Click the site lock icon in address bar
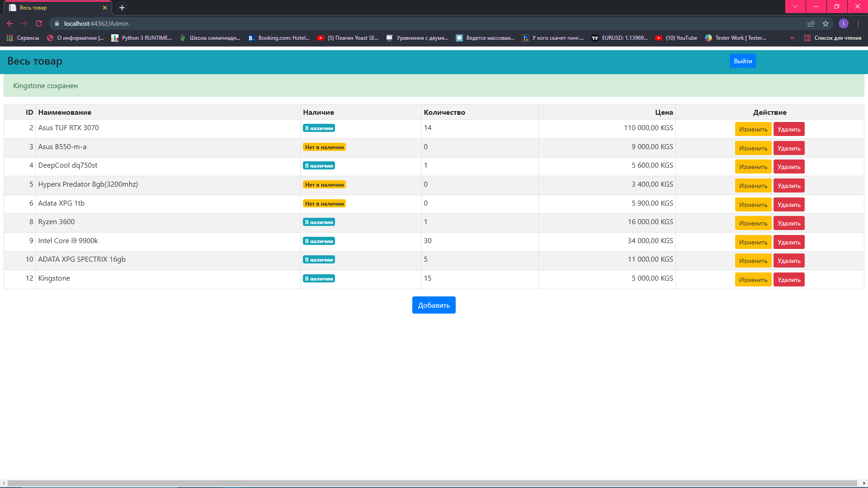 tap(57, 23)
